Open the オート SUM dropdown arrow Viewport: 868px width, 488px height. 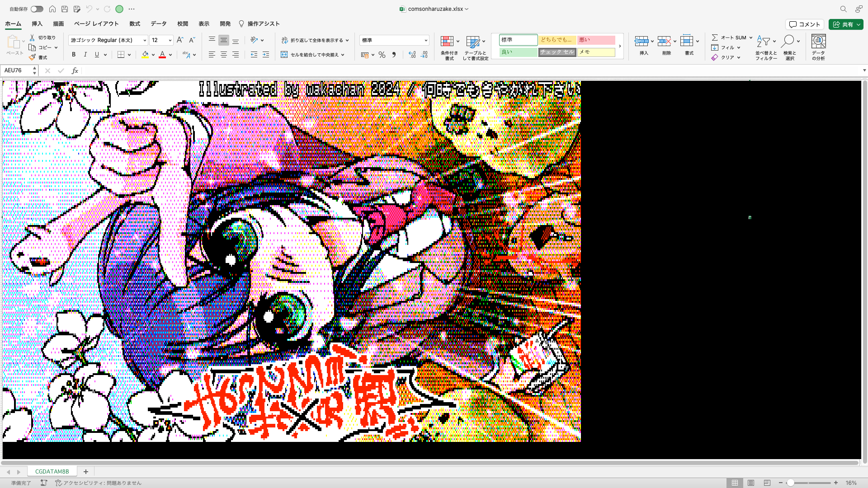coord(751,38)
